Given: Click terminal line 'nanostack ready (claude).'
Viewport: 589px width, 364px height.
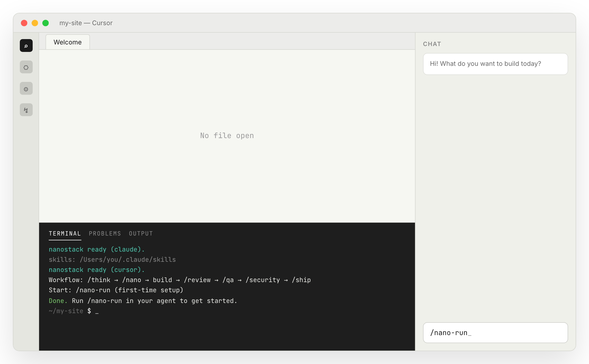Looking at the screenshot, I should [x=97, y=249].
